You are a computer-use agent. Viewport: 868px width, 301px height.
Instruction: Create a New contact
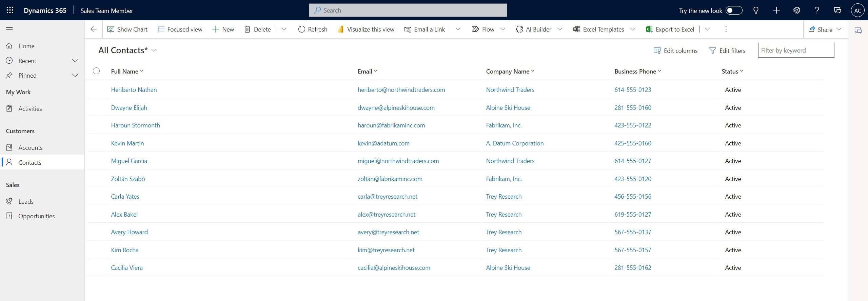tap(223, 29)
